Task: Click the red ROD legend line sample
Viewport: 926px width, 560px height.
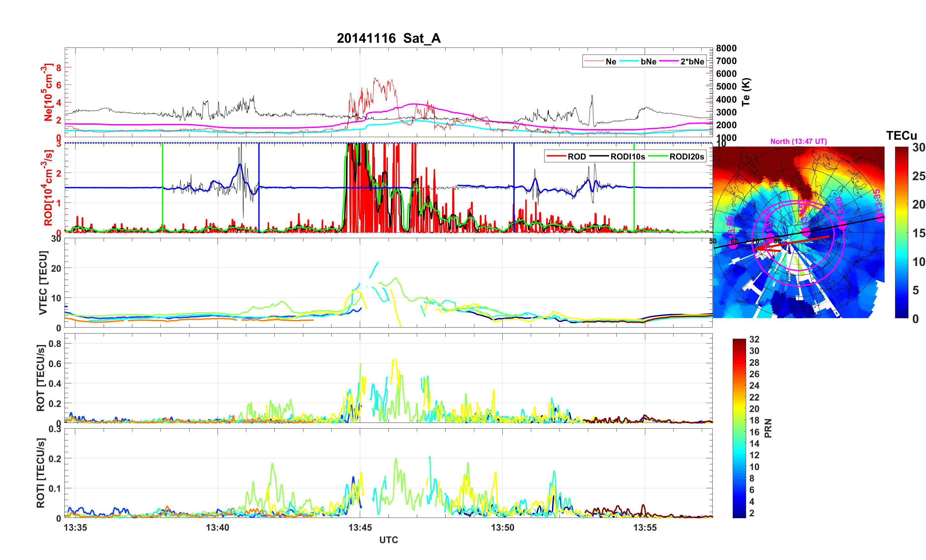Action: coord(556,156)
